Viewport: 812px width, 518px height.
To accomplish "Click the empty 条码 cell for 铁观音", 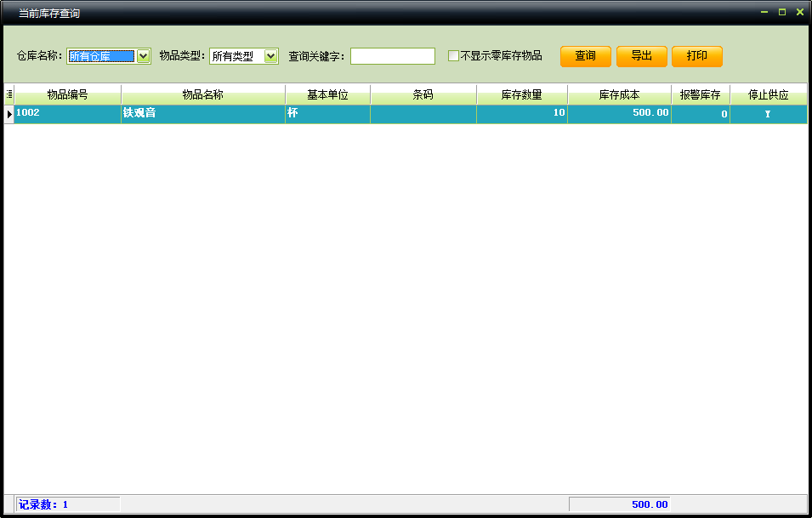I will tap(423, 114).
